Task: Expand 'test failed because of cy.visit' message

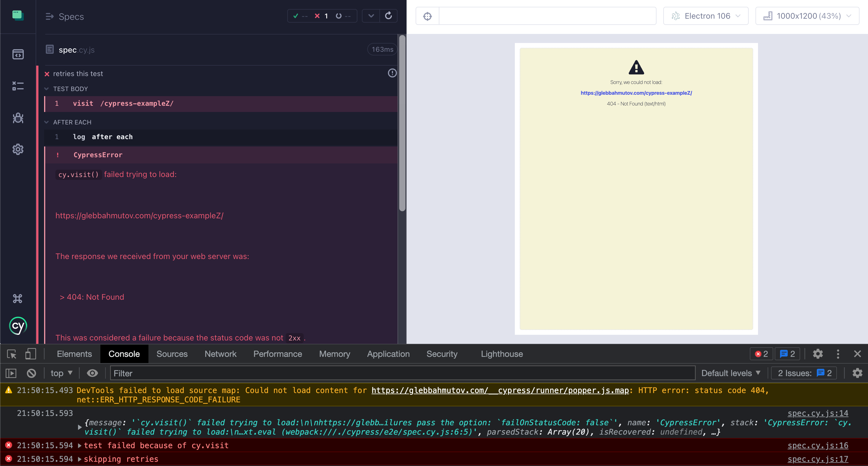Action: tap(80, 445)
